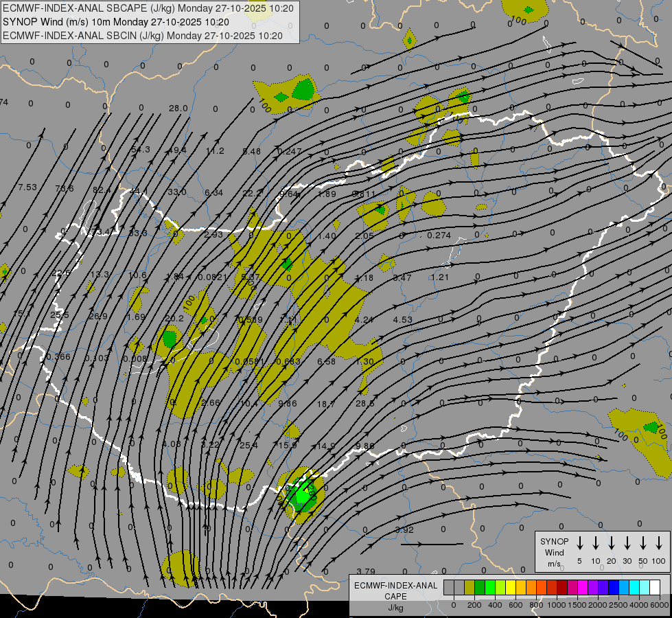
Task: Click the map value 82.4
Action: [x=102, y=190]
